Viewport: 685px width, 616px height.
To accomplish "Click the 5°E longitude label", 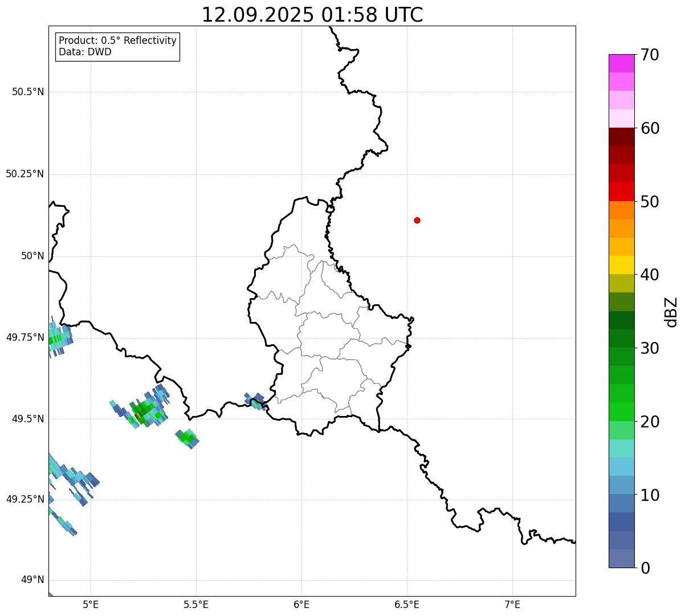I will (91, 604).
